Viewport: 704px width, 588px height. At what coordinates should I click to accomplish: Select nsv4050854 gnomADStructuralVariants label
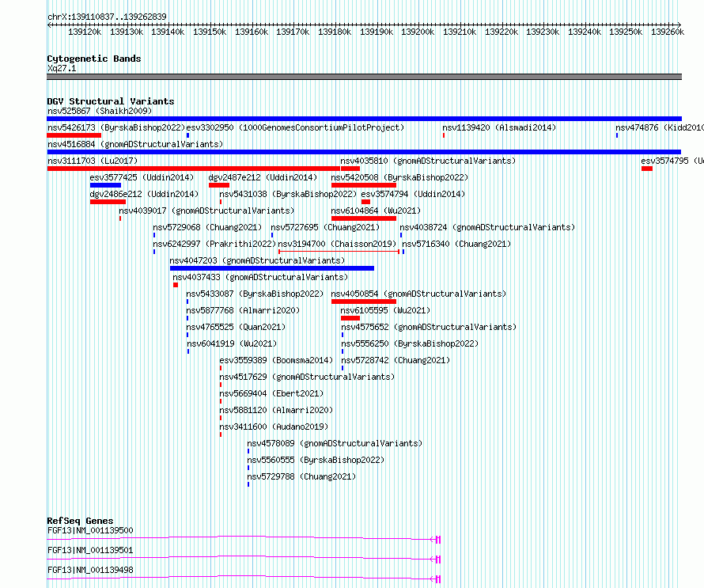coord(418,294)
